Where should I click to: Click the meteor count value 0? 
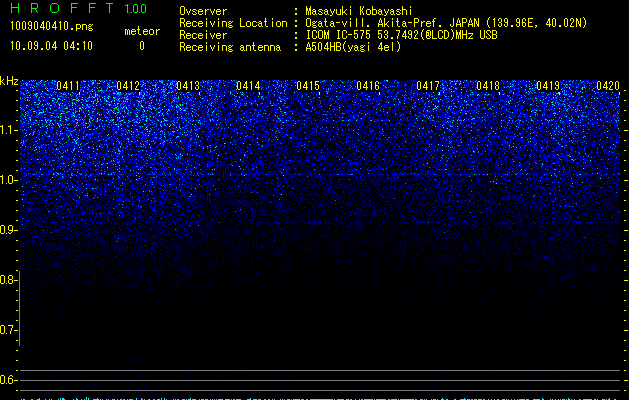tap(142, 46)
